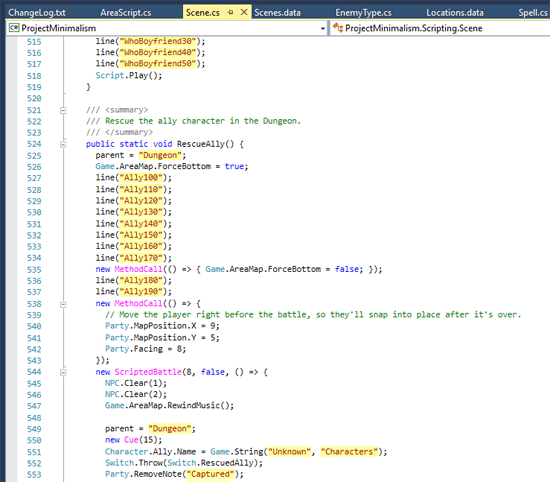The height and width of the screenshot is (482, 550).
Task: Click line number 515
Action: click(x=34, y=42)
